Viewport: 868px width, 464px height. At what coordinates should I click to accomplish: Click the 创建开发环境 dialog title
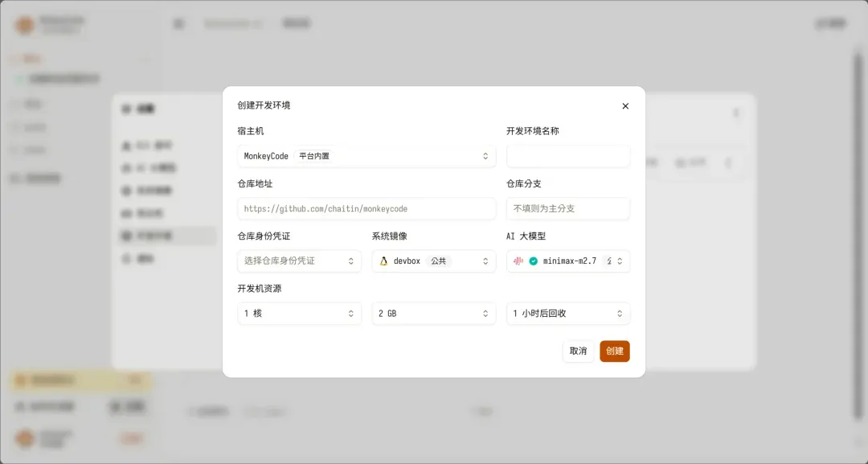[264, 105]
